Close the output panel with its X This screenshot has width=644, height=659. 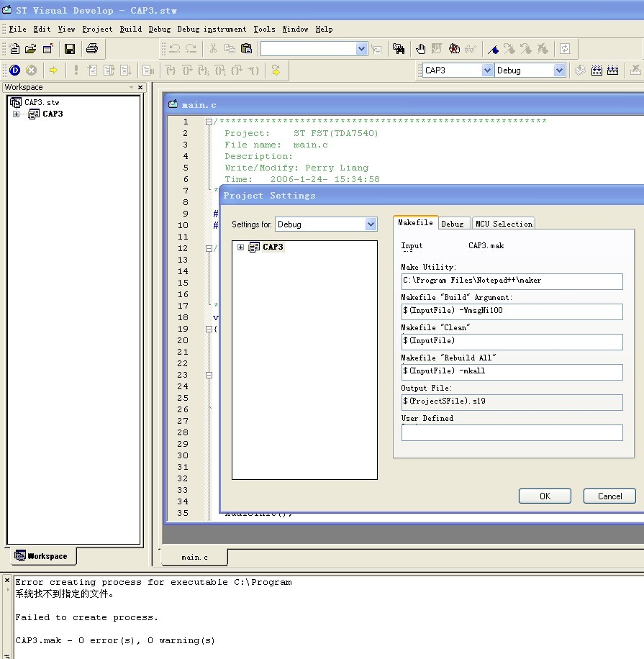(7, 580)
